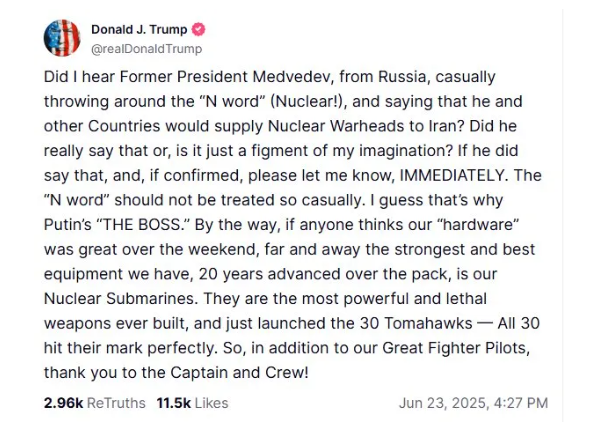The width and height of the screenshot is (597, 427).
Task: Click the name Medvedev in the post
Action: [x=293, y=77]
